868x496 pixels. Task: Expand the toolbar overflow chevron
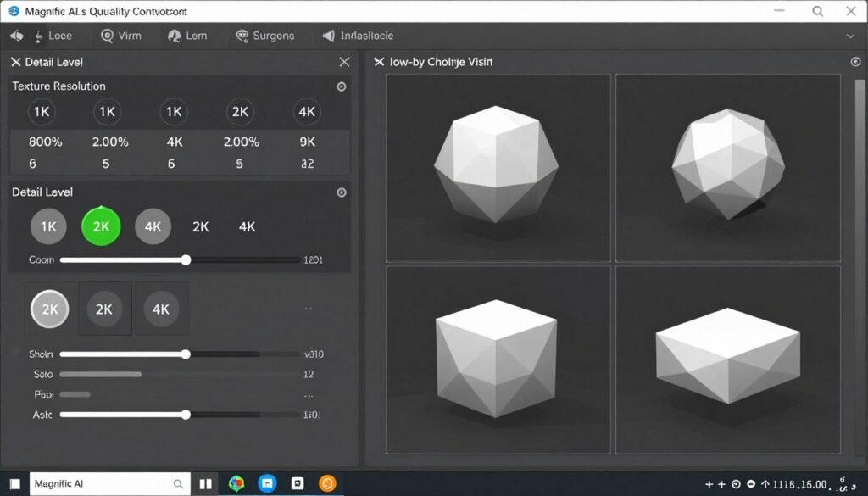(850, 36)
